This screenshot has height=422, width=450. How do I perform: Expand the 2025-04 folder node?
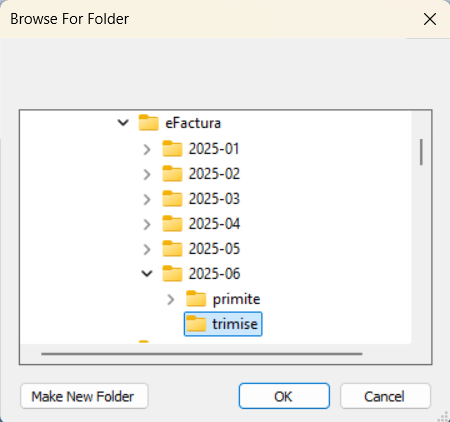(147, 224)
